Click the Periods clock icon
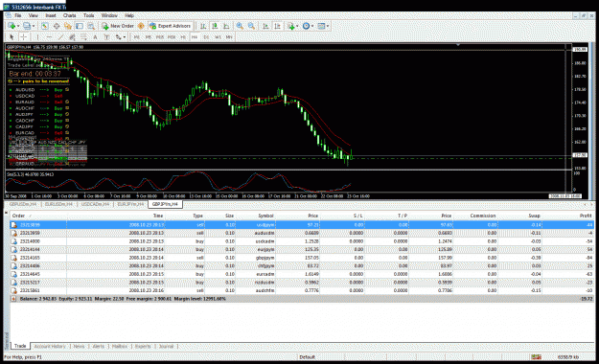The width and height of the screenshot is (599, 364). click(306, 26)
